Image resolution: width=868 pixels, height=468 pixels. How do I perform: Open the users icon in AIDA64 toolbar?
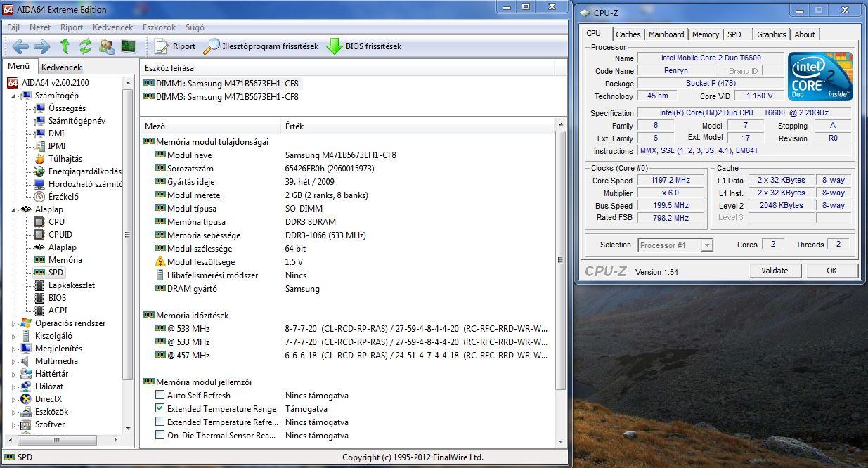click(x=107, y=46)
